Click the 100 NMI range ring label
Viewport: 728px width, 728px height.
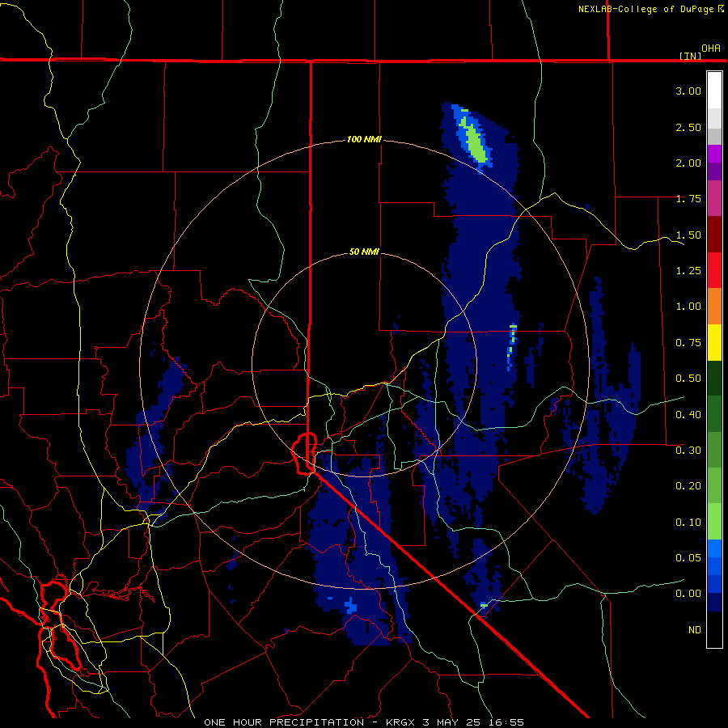[364, 139]
